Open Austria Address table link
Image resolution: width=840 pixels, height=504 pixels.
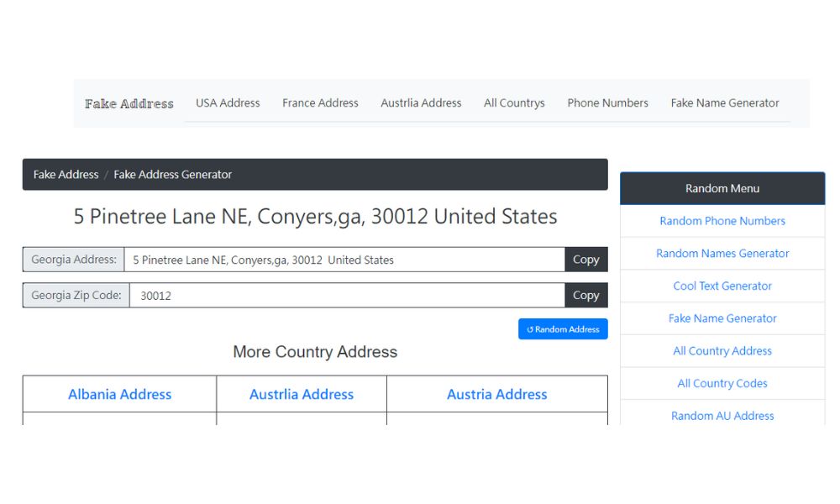coord(497,394)
